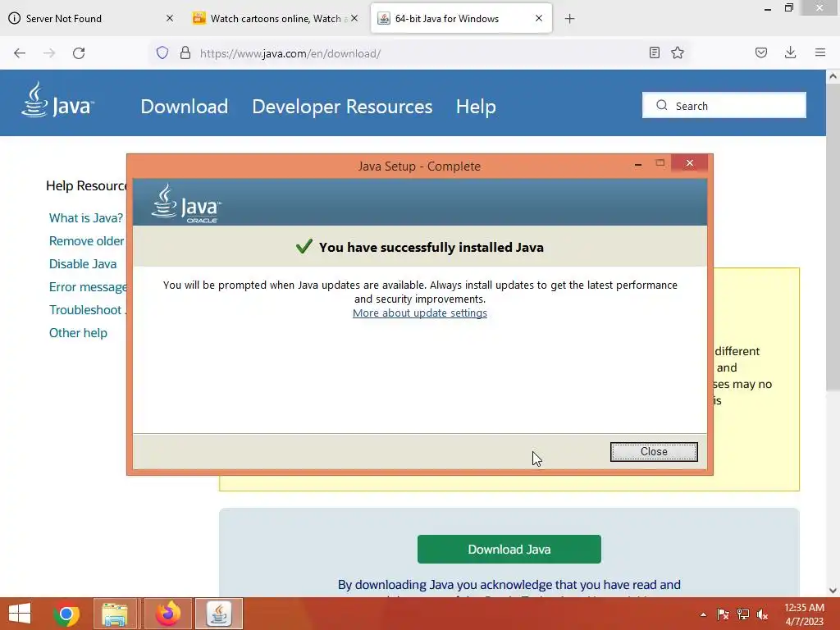Close the Watch cartoons online tab
The height and width of the screenshot is (630, 840).
tap(354, 18)
